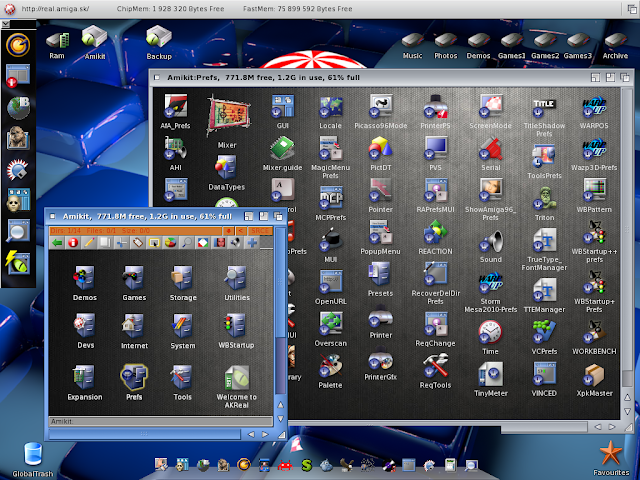Open the Time preferences clock icon

tap(490, 332)
